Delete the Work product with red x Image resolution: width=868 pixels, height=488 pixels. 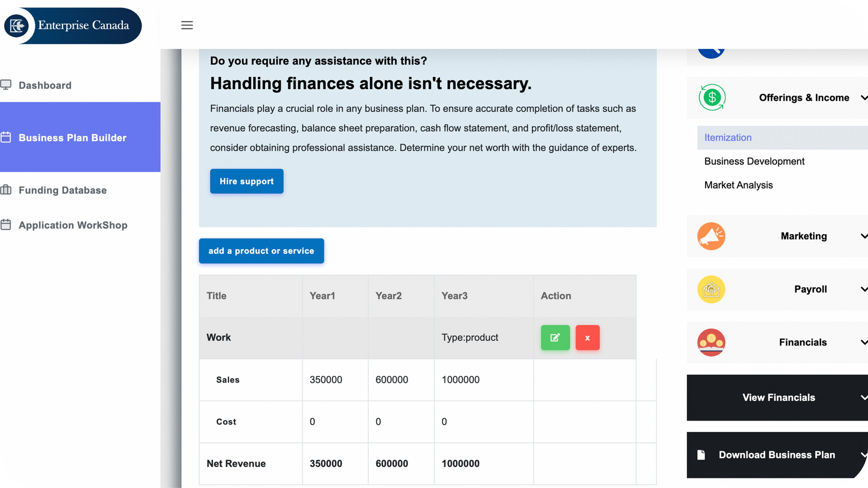[x=587, y=337]
